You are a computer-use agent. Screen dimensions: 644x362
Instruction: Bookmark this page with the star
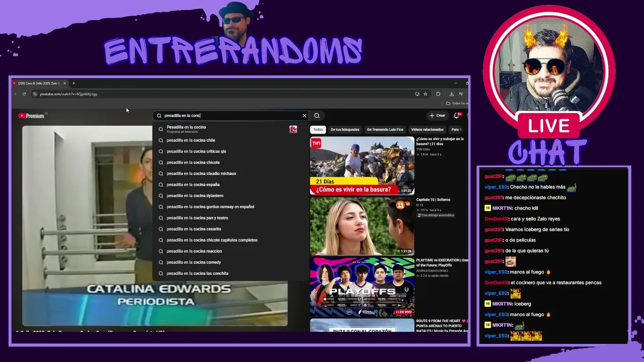(x=425, y=94)
